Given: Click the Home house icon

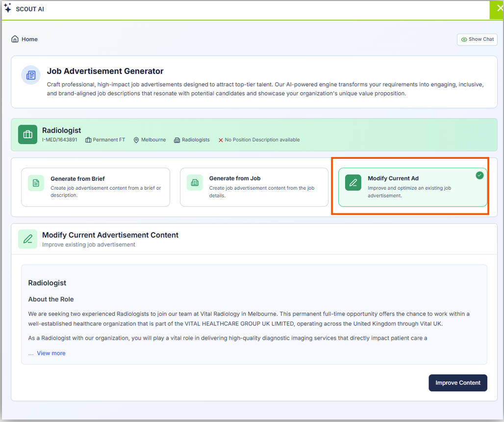Looking at the screenshot, I should pos(15,39).
